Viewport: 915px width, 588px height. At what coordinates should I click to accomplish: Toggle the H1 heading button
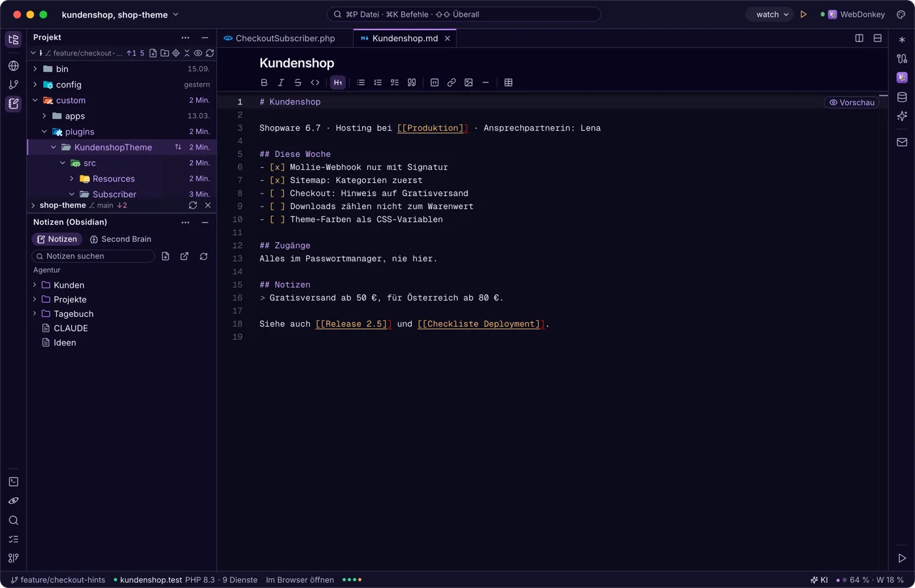tap(338, 82)
